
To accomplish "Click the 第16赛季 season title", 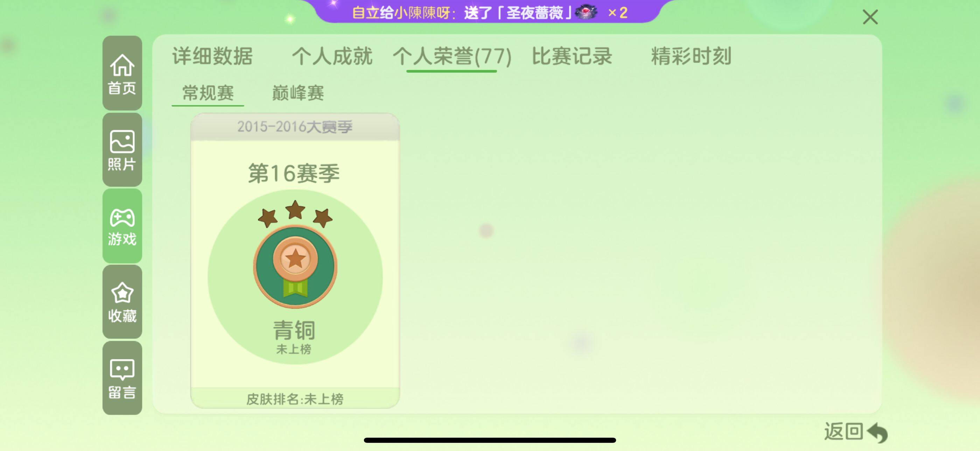I will [x=294, y=174].
